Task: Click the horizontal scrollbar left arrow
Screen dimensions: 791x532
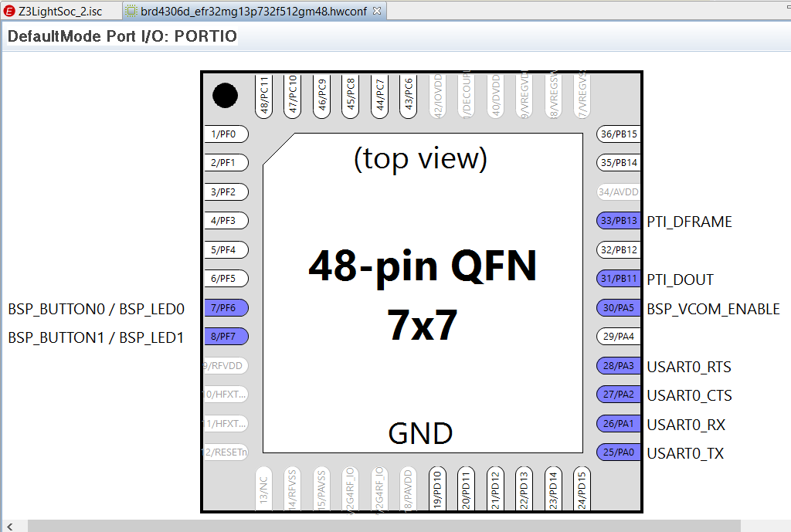Action: pyautogui.click(x=10, y=526)
